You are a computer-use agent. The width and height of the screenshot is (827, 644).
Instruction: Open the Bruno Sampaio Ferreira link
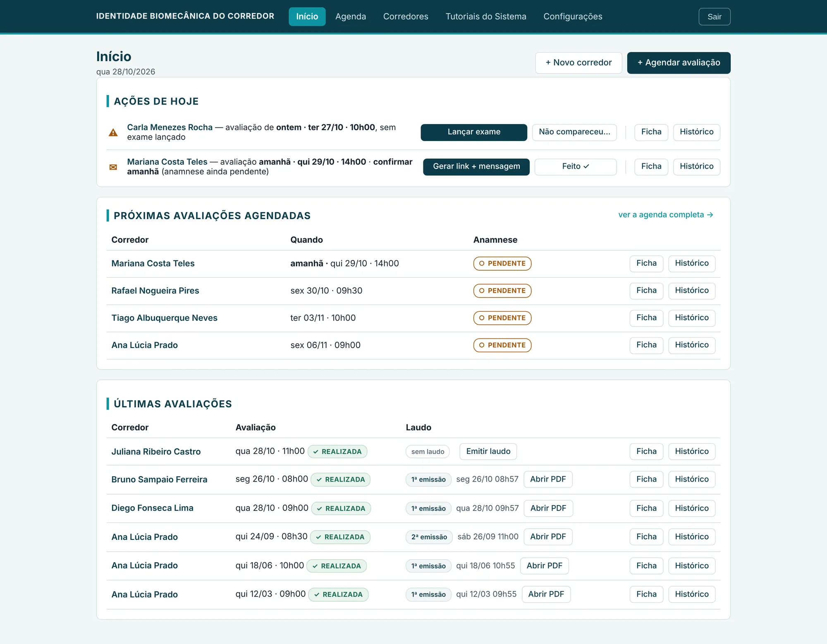[159, 480]
